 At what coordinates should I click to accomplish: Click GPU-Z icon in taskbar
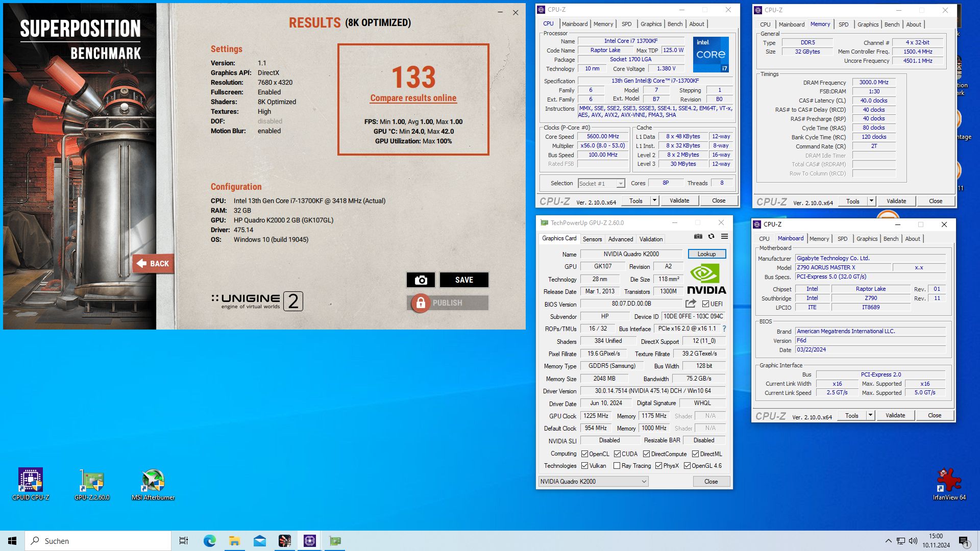point(335,541)
